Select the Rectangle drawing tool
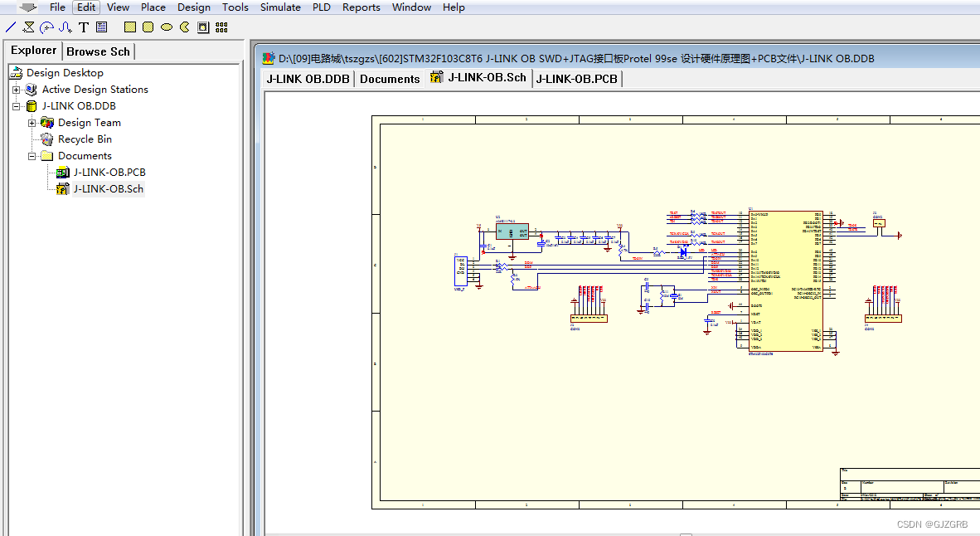This screenshot has height=536, width=980. tap(130, 27)
